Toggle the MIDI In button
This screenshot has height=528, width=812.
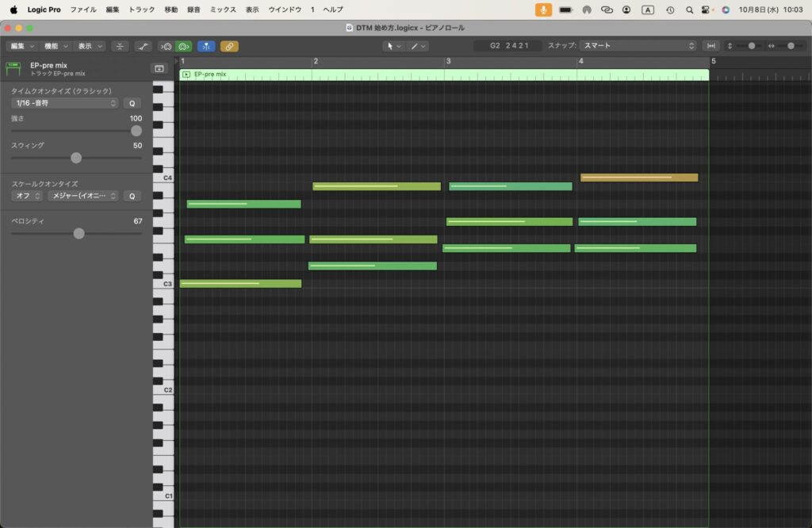(166, 46)
